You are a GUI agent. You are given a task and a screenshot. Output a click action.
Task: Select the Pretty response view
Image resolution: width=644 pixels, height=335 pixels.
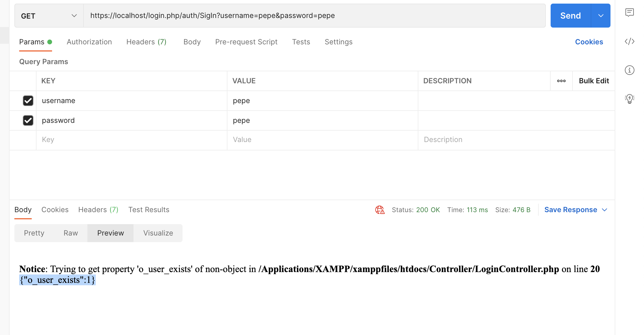coord(34,233)
